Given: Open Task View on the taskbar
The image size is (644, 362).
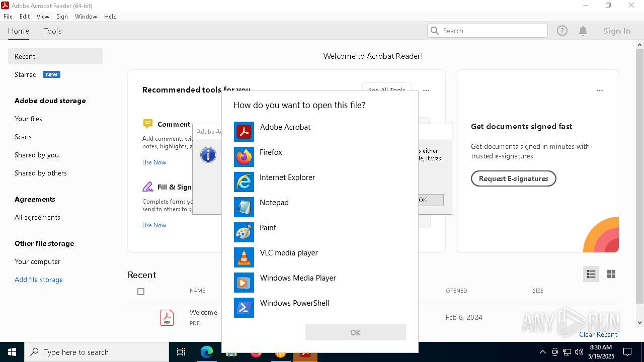Looking at the screenshot, I should pyautogui.click(x=181, y=352).
